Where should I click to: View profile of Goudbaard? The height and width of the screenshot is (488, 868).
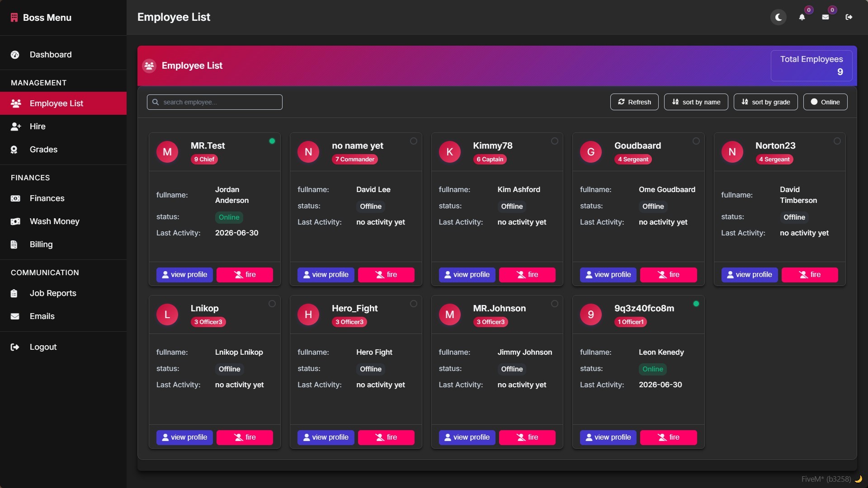click(608, 275)
